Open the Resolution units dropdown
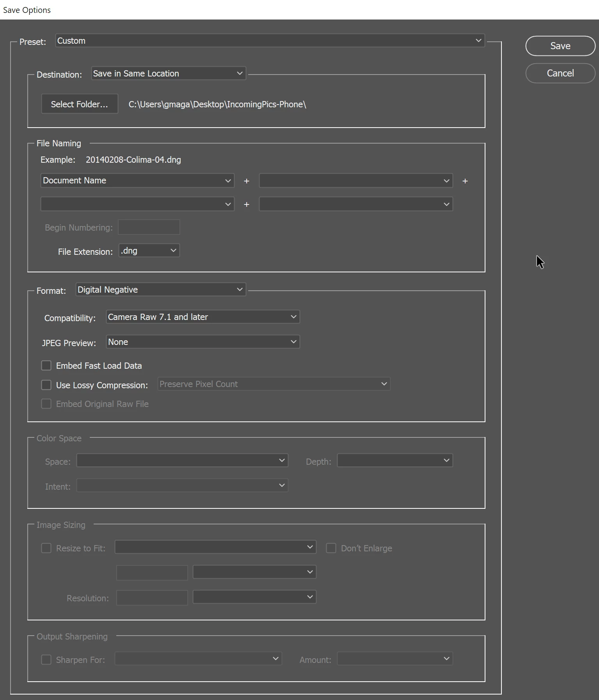The width and height of the screenshot is (599, 700). 254,597
